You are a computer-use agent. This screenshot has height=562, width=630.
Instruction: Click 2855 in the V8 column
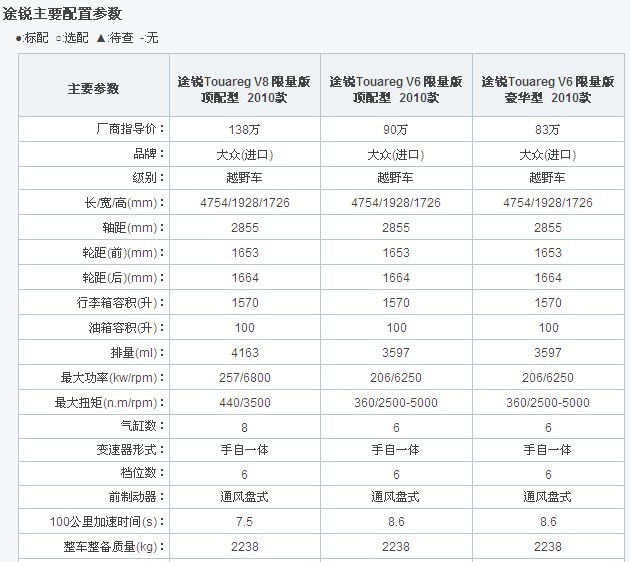point(245,228)
